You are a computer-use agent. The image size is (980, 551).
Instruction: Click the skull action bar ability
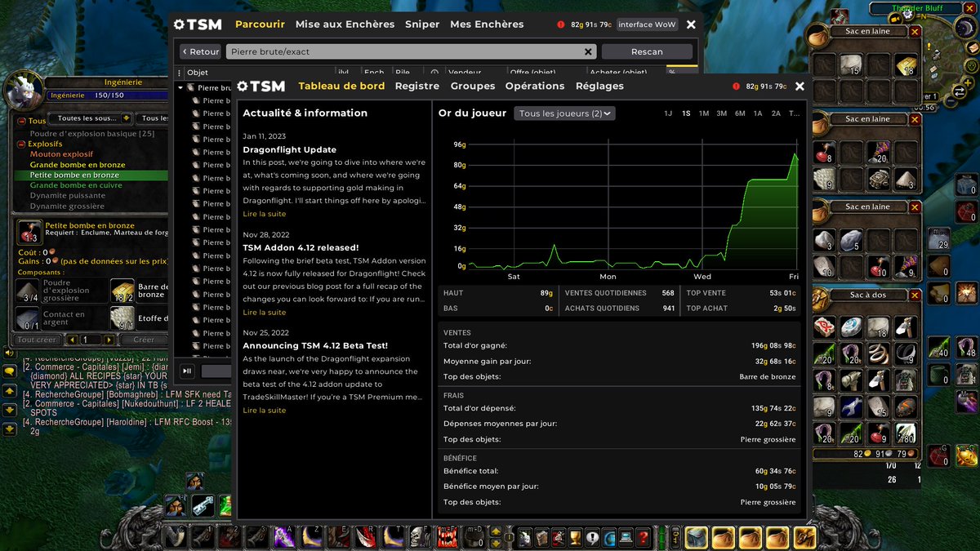click(420, 536)
